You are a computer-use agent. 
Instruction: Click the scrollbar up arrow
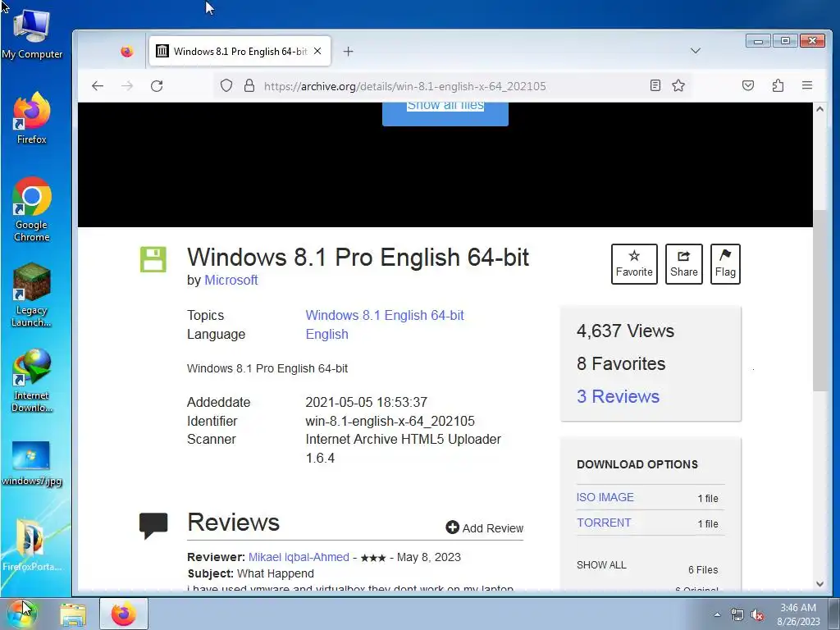coord(819,109)
